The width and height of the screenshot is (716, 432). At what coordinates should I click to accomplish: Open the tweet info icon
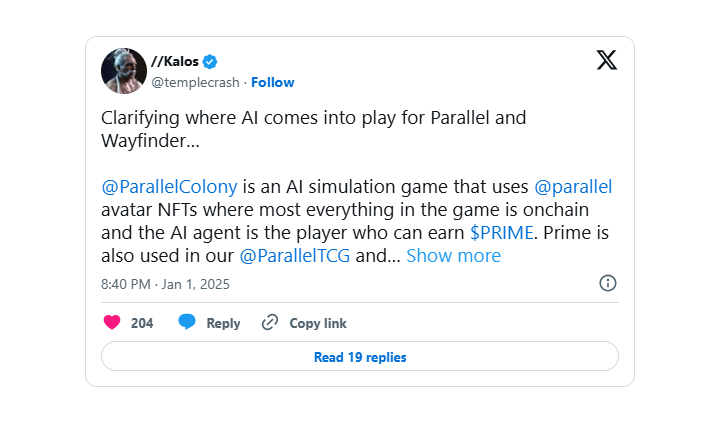pyautogui.click(x=607, y=284)
